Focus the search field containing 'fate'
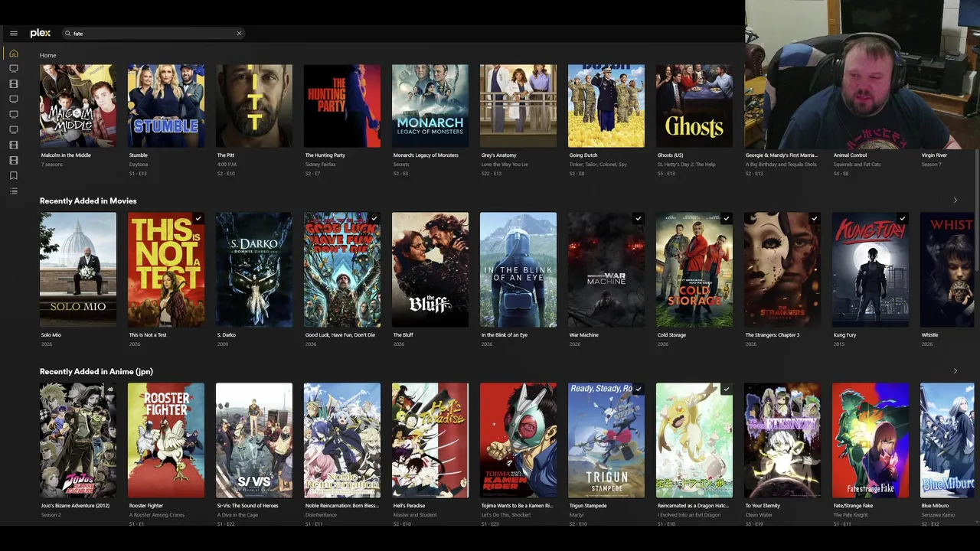The width and height of the screenshot is (980, 551). [153, 34]
